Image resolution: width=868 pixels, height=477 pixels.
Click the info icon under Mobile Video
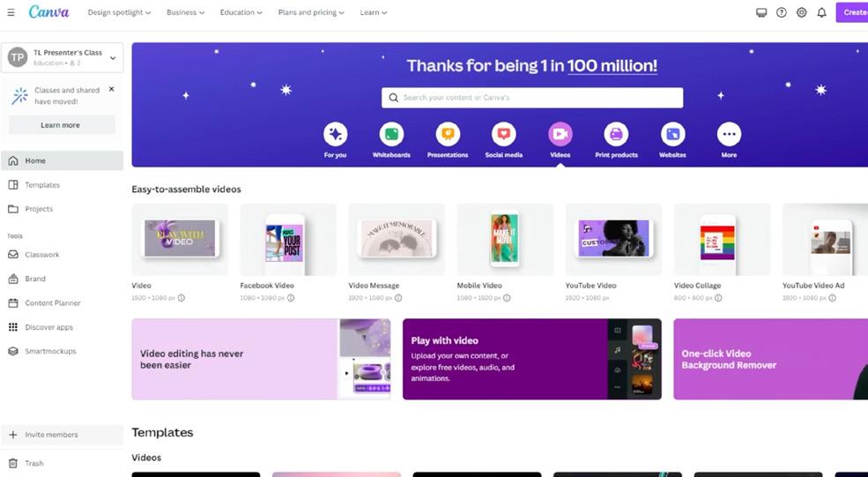click(x=507, y=298)
